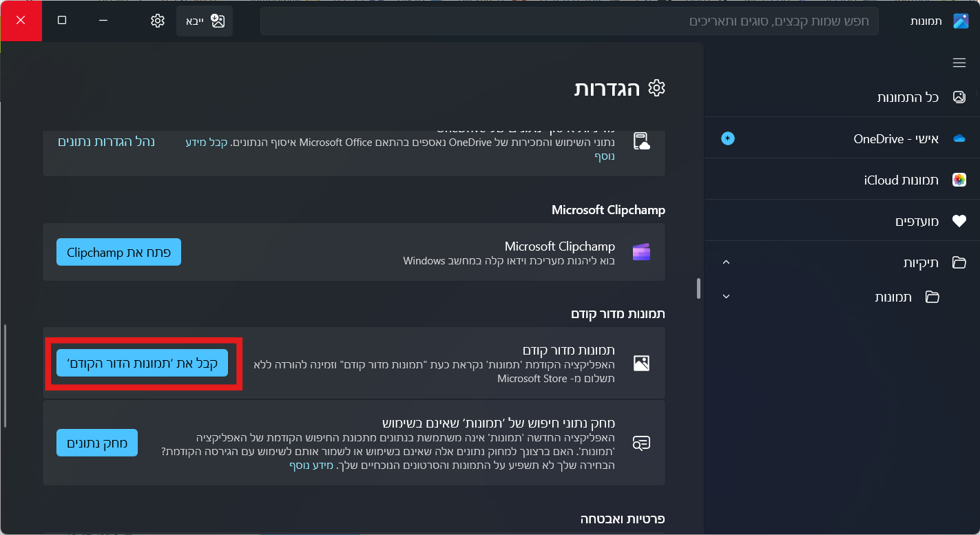
Task: Click the OneDrive sync status badge
Action: (728, 138)
